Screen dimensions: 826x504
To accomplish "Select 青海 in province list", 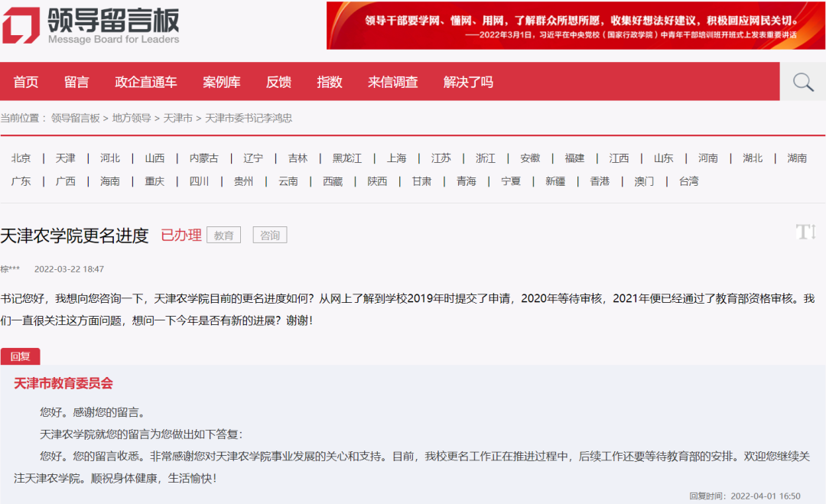I will 467,181.
